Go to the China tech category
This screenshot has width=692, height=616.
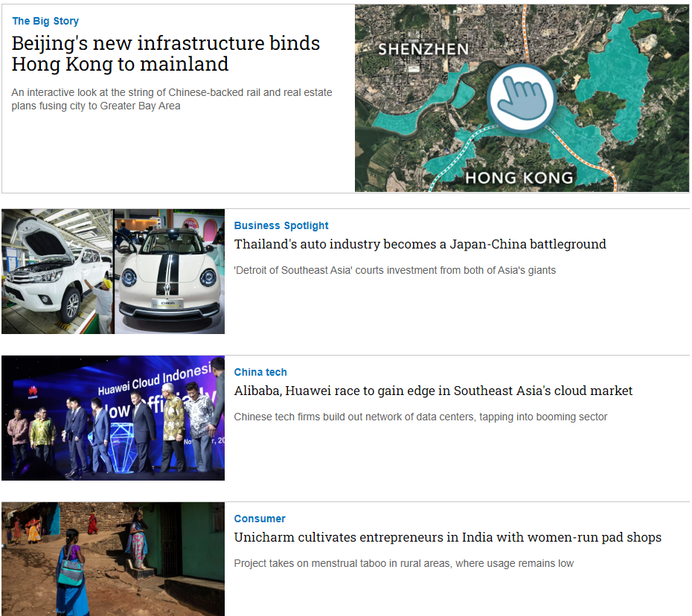260,372
